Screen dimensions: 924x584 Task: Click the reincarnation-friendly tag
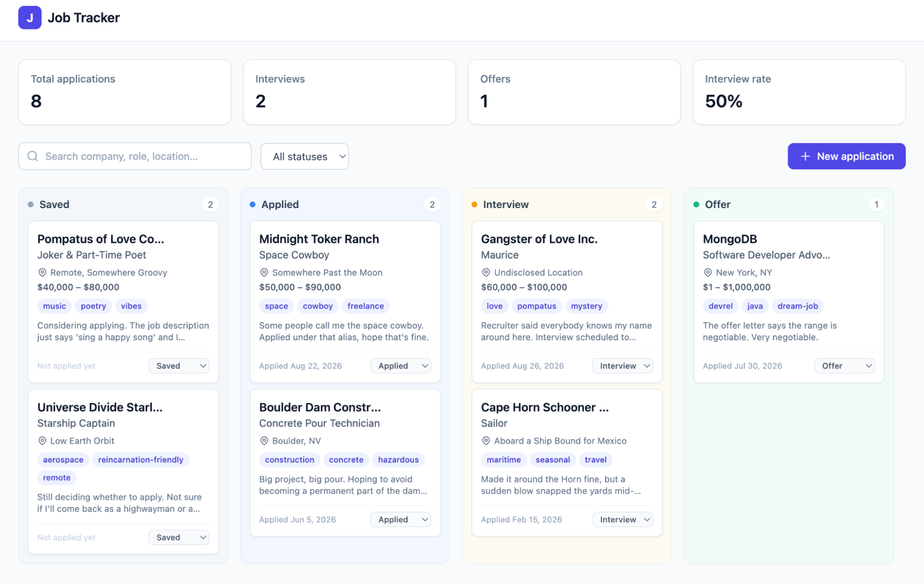point(141,460)
